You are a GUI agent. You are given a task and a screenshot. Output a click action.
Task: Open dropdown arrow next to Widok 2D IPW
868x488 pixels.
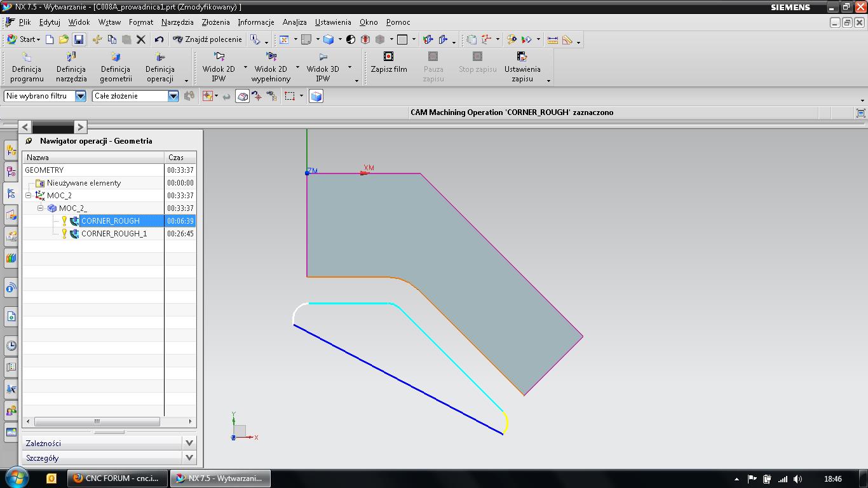(245, 67)
